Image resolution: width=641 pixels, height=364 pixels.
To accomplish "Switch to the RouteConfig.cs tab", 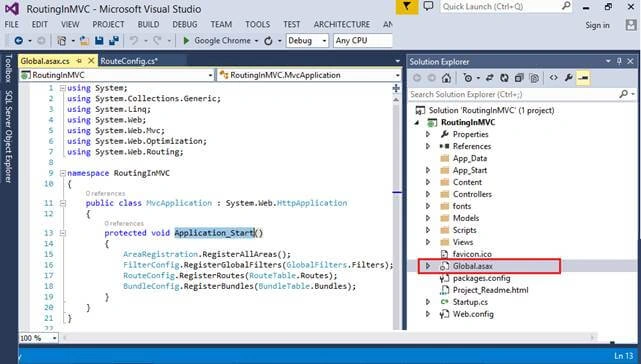I will [129, 61].
